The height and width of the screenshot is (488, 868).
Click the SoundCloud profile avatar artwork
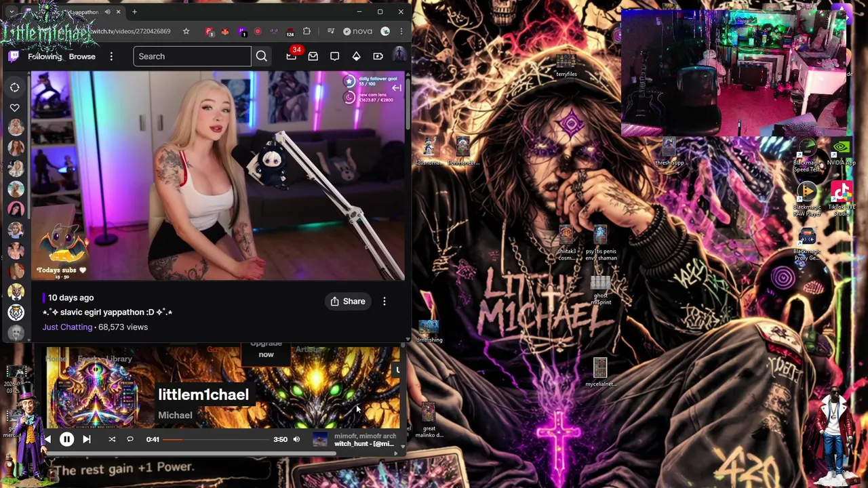(96, 393)
